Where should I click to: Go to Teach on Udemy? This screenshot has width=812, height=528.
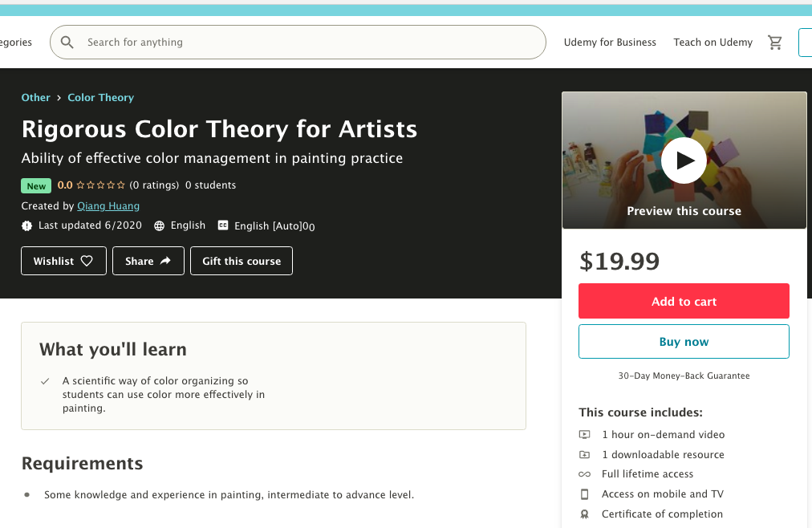coord(713,43)
